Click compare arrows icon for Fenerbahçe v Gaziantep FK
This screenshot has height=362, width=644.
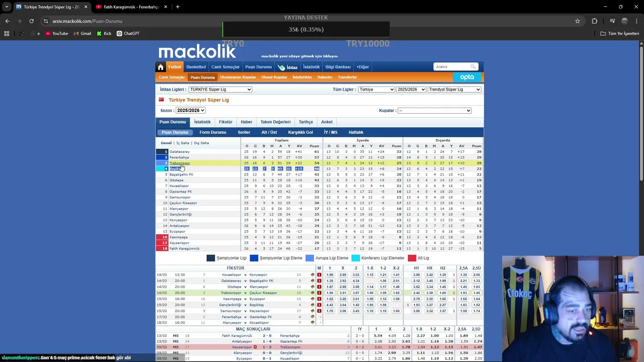click(312, 317)
